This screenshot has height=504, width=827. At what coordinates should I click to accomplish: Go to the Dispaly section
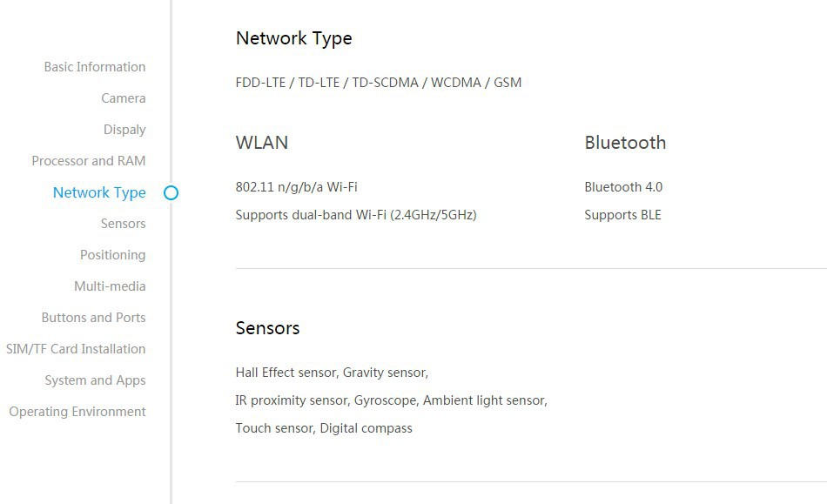tap(124, 130)
